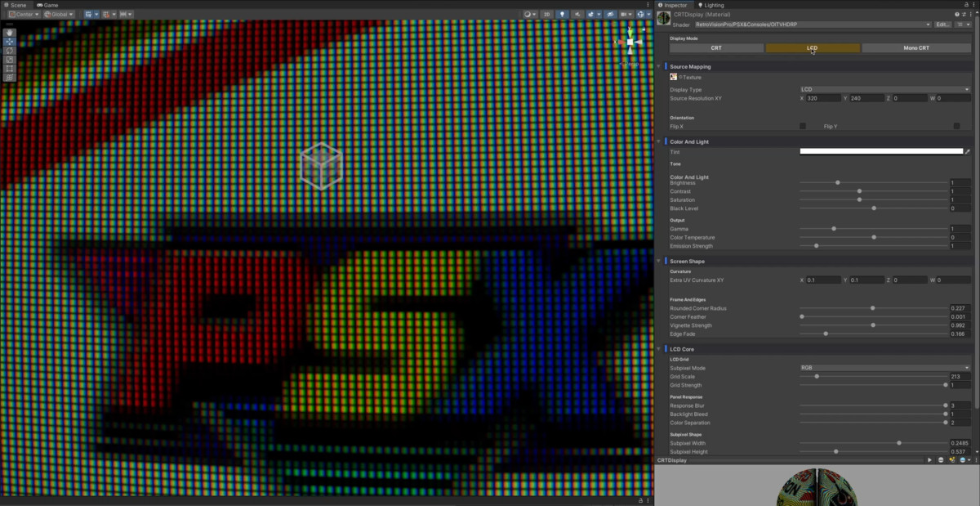Click the snap increment icon

123,14
